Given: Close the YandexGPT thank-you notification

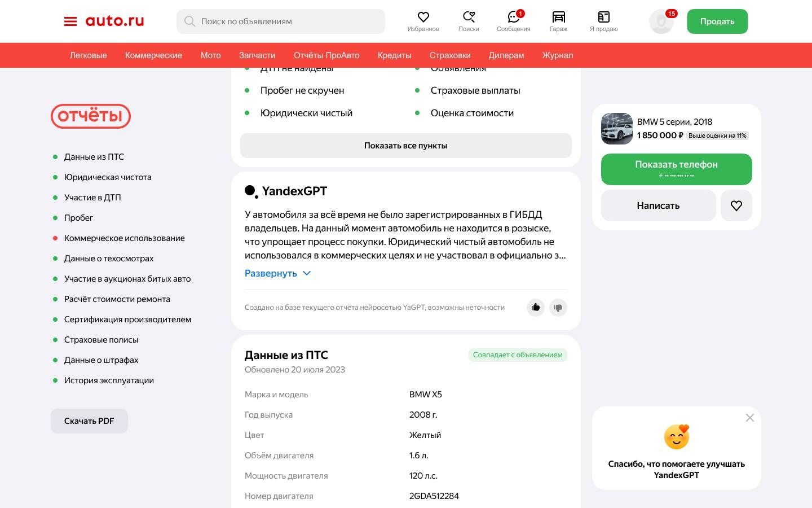Looking at the screenshot, I should (750, 418).
